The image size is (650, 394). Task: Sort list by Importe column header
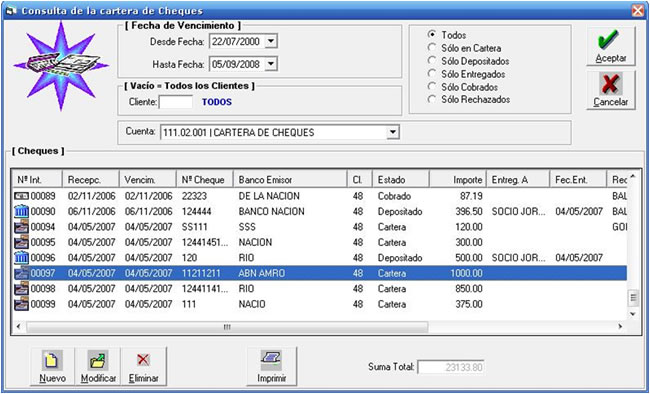coord(458,180)
